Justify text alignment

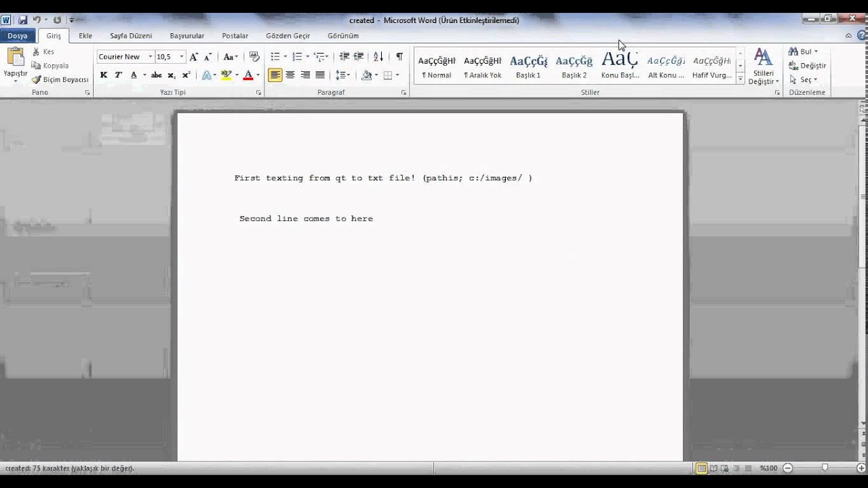coord(320,75)
